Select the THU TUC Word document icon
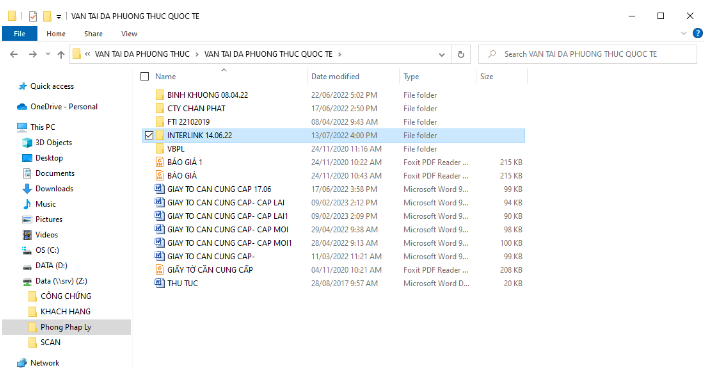 [159, 283]
